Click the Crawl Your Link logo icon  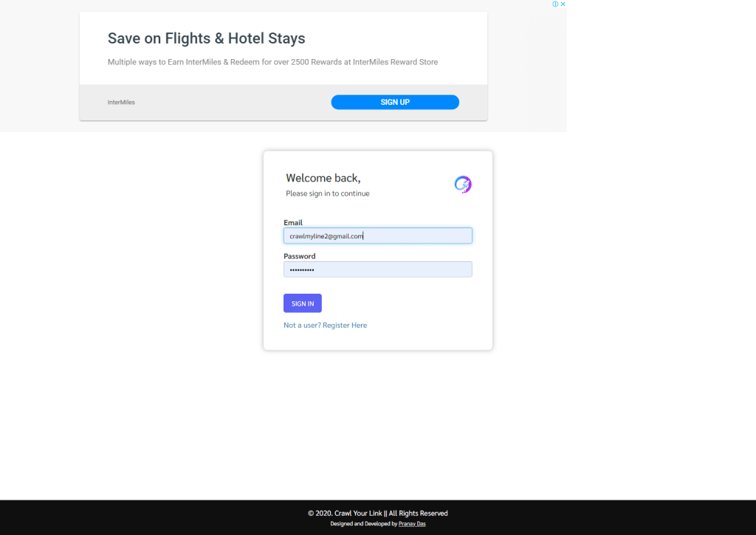[x=463, y=184]
